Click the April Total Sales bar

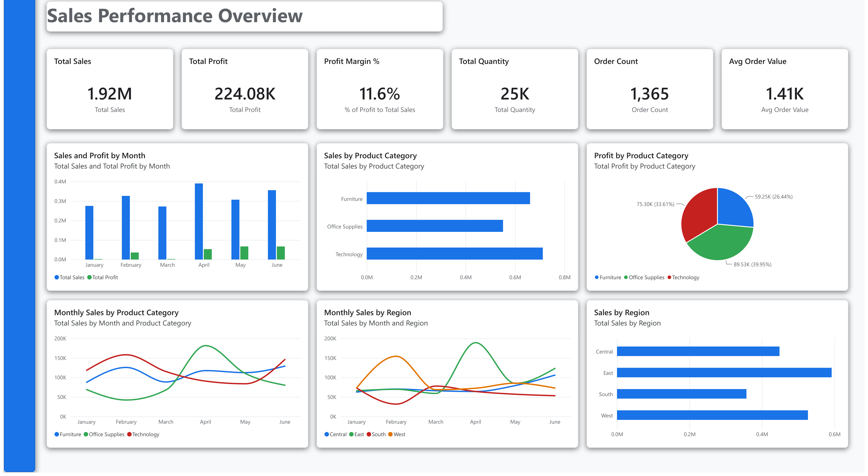click(x=199, y=221)
